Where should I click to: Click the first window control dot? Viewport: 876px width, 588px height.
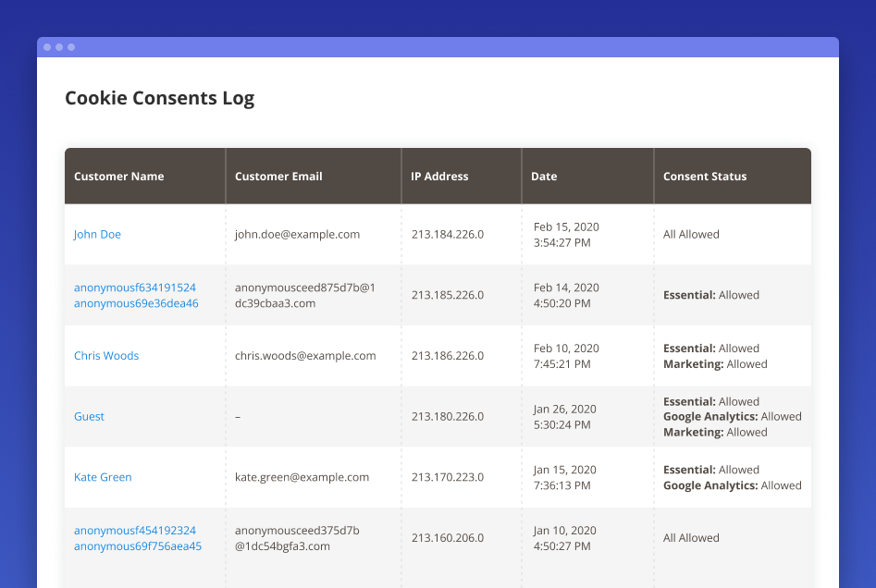49,46
